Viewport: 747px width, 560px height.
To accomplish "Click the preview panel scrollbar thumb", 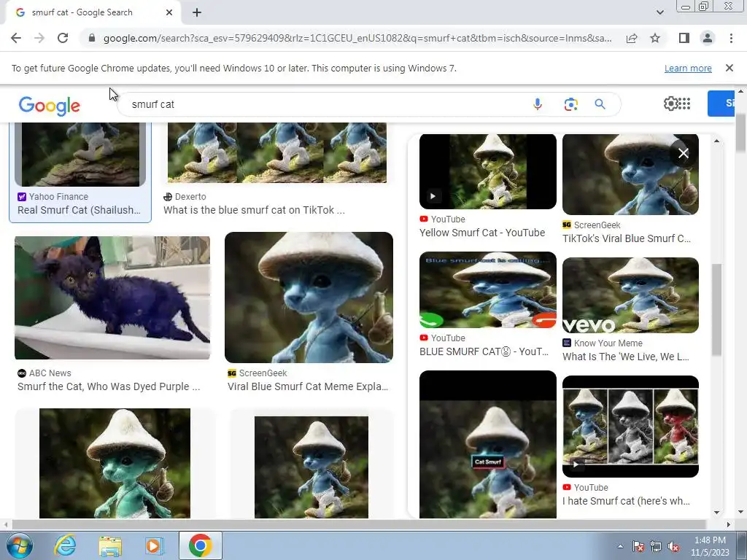I will click(716, 309).
